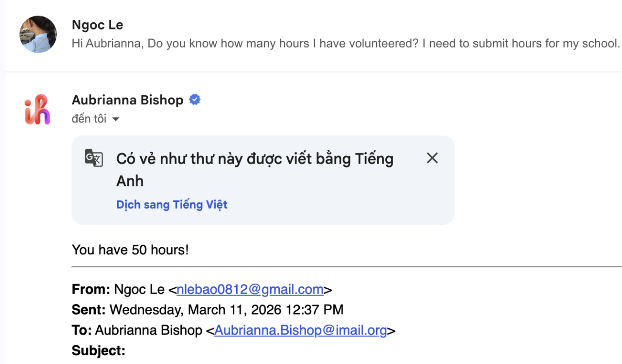Click the "đến tôi" recipient text

pyautogui.click(x=89, y=119)
